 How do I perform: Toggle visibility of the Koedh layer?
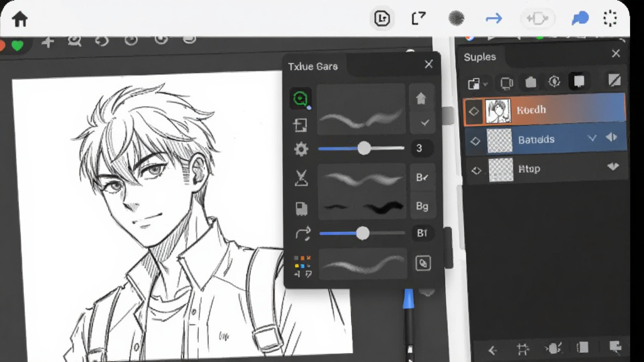tap(474, 111)
